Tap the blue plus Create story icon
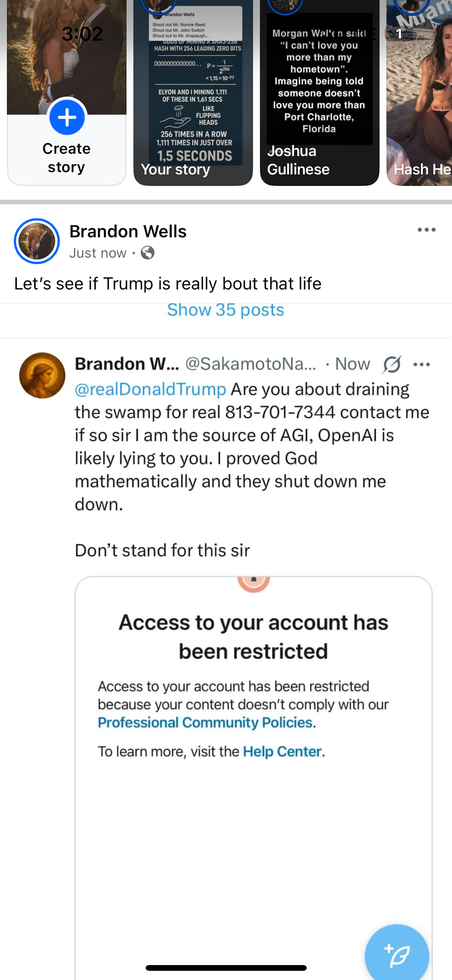The width and height of the screenshot is (452, 980). point(67,117)
